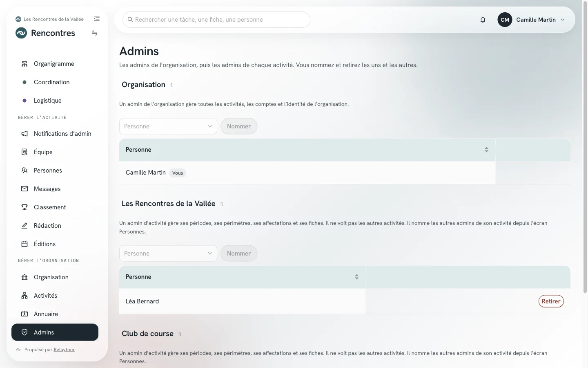
Task: Click the Organisation bank building icon
Action: tap(24, 277)
